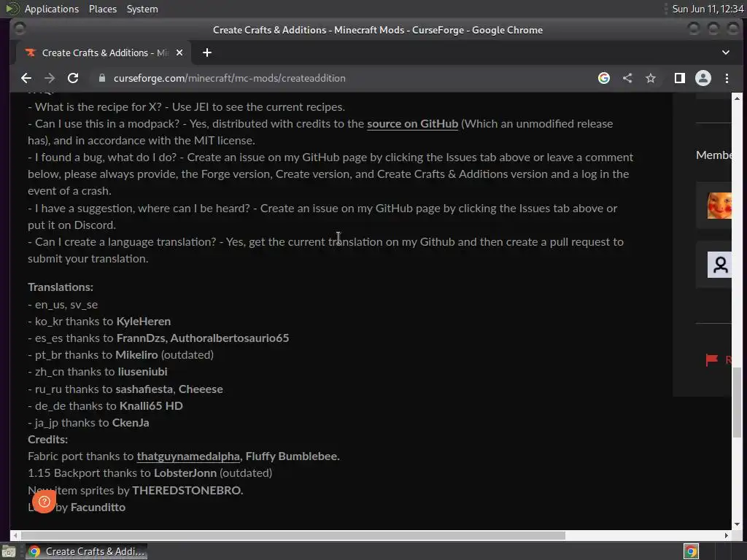Click the address bar URL

pyautogui.click(x=230, y=78)
